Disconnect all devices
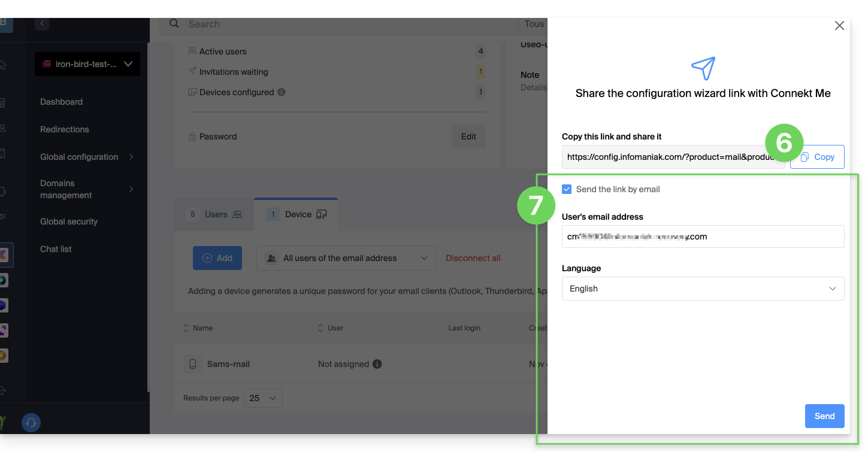 click(473, 258)
